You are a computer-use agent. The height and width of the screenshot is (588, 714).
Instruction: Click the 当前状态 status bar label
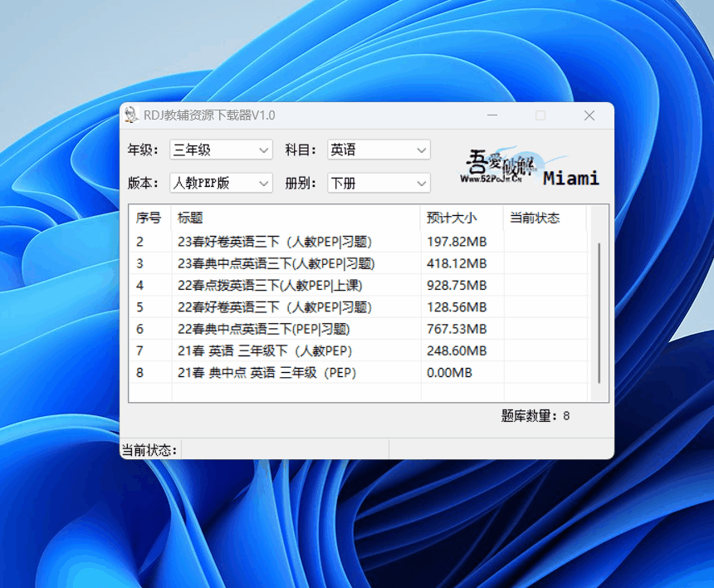(149, 450)
